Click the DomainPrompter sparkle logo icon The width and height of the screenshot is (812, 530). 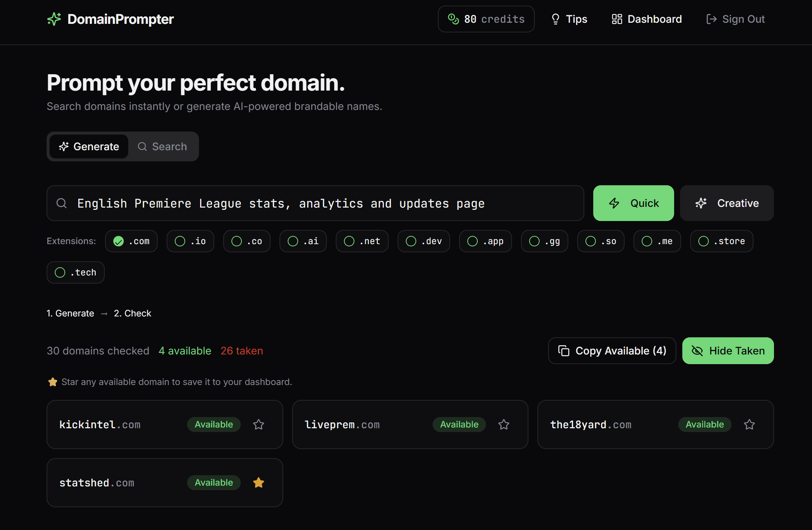tap(54, 19)
